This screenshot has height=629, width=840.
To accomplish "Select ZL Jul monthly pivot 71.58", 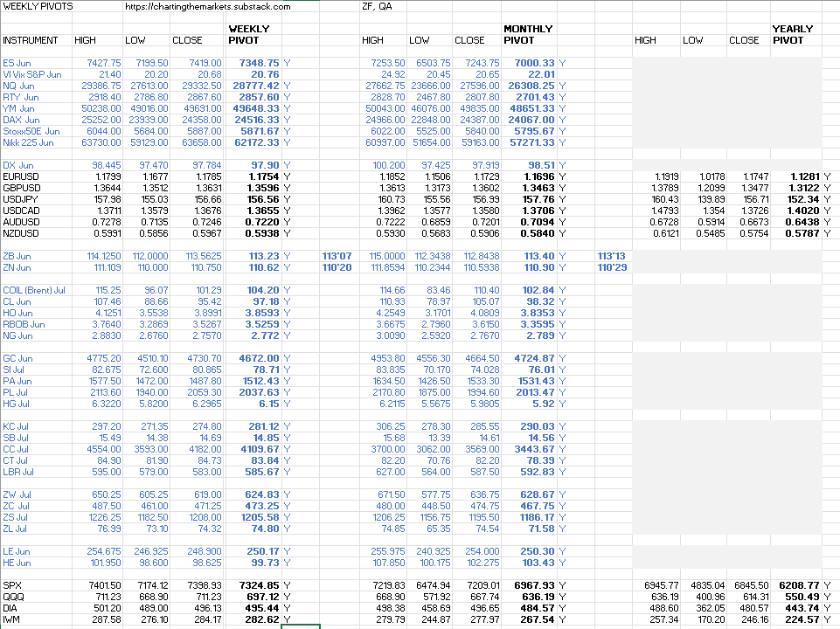I will click(541, 529).
